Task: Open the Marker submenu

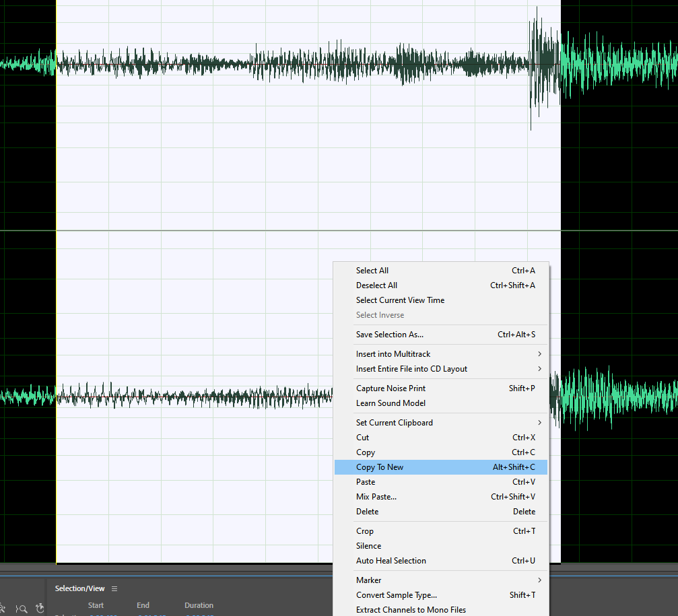Action: coord(539,580)
